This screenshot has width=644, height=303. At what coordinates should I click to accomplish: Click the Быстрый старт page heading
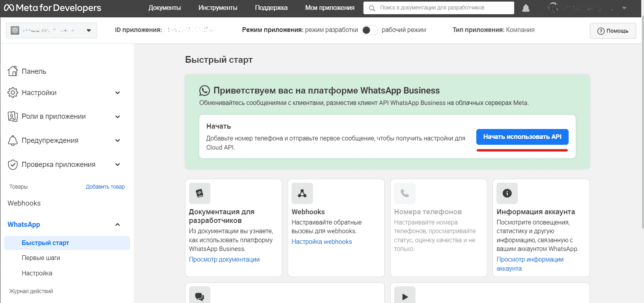(x=219, y=60)
